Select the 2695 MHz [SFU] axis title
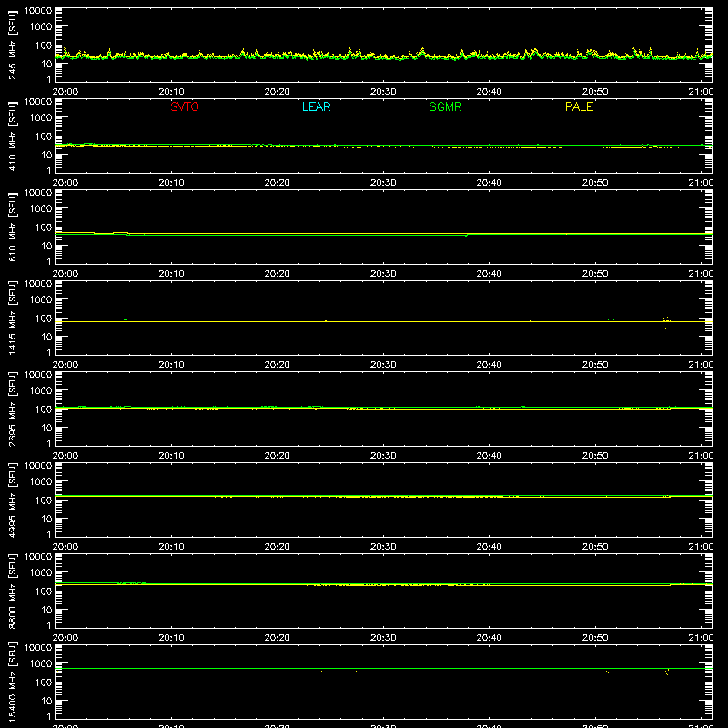Screen dimensions: 728x728 point(12,409)
